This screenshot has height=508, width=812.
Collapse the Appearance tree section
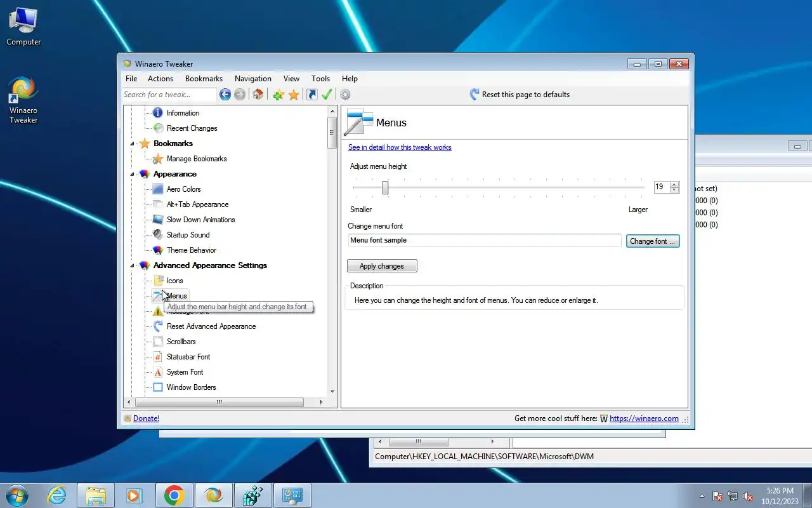point(133,174)
